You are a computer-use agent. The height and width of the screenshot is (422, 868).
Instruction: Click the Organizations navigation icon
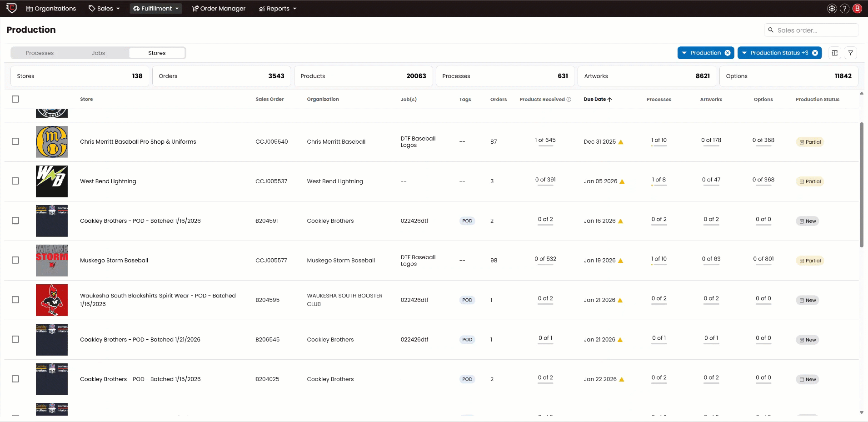30,8
